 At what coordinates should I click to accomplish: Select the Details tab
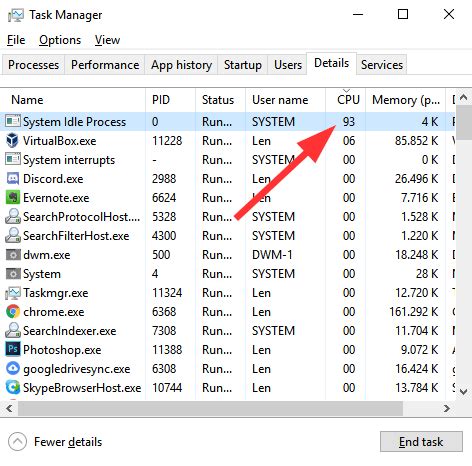[x=331, y=63]
